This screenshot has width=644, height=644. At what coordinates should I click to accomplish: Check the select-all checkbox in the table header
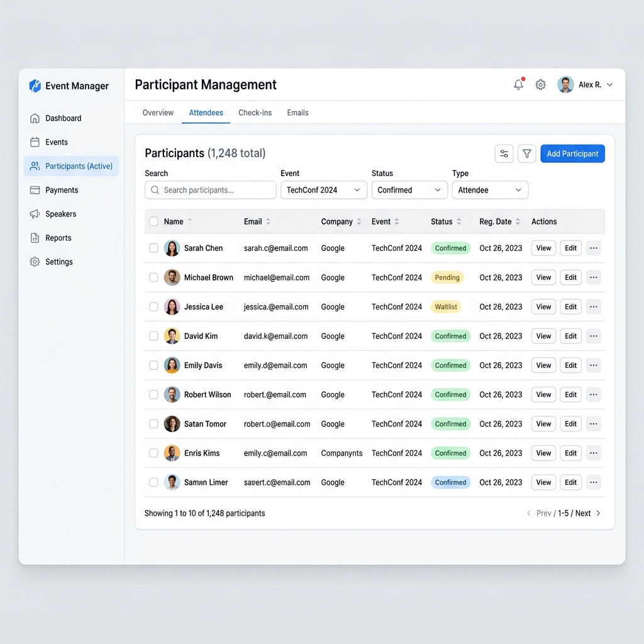tap(153, 221)
